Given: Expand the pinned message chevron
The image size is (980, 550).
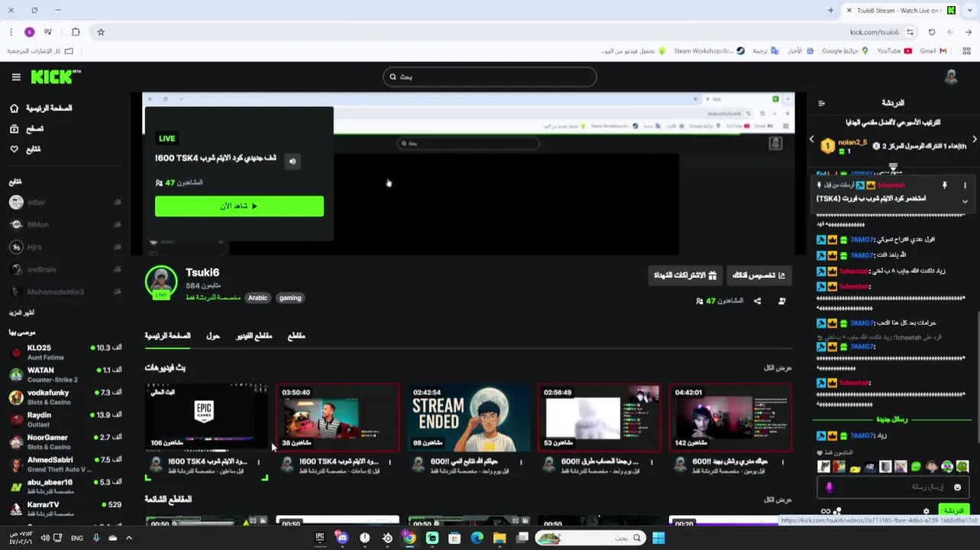Looking at the screenshot, I should (965, 202).
